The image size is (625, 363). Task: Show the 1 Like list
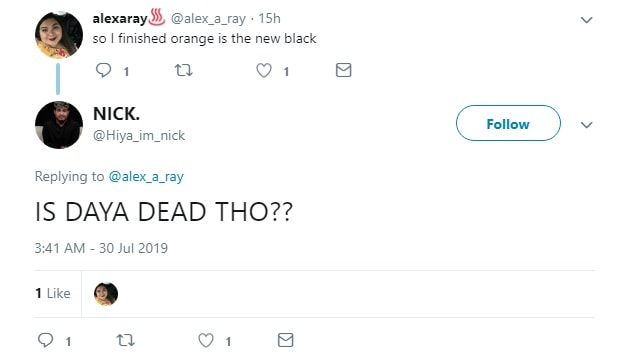point(53,293)
